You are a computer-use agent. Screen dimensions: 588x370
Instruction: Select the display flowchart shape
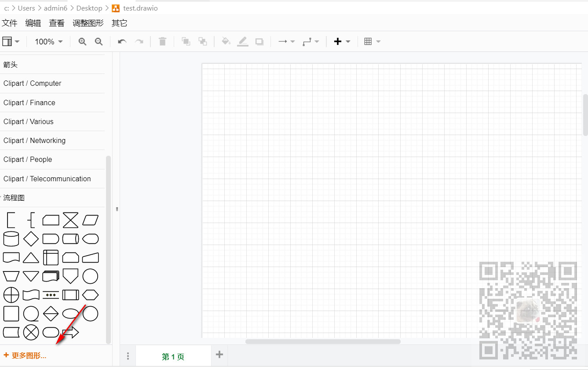pyautogui.click(x=90, y=239)
